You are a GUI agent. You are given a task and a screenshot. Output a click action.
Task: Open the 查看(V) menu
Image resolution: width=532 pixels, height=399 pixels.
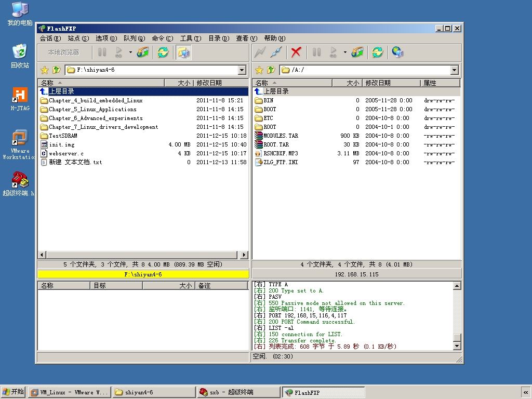click(247, 38)
